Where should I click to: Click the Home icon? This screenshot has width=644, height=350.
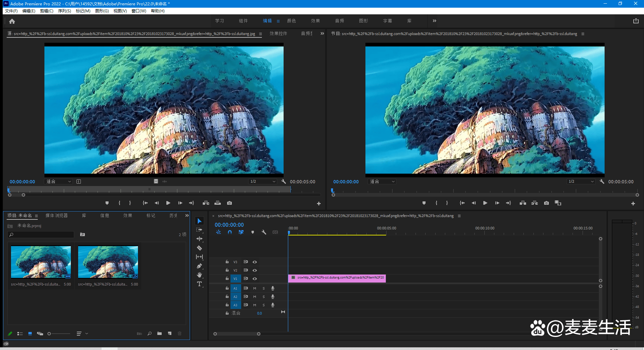[12, 21]
